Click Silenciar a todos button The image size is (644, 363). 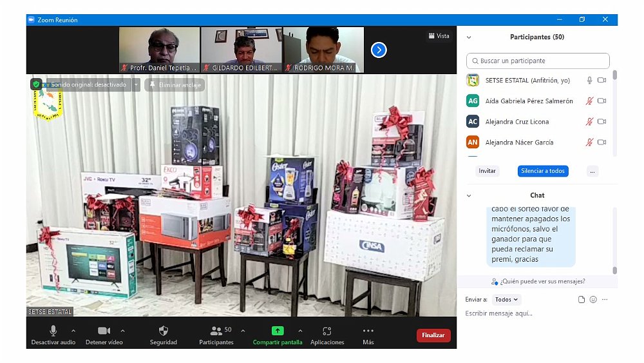(543, 171)
